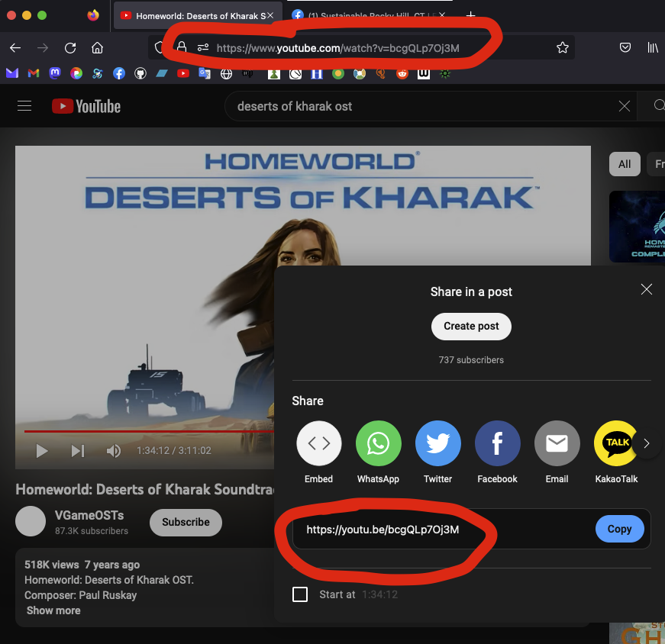Open a new browser tab
Image resolution: width=665 pixels, height=644 pixels.
pos(470,16)
